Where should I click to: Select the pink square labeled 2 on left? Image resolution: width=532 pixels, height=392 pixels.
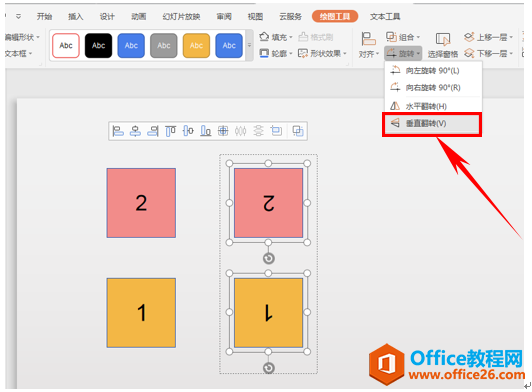coord(141,203)
